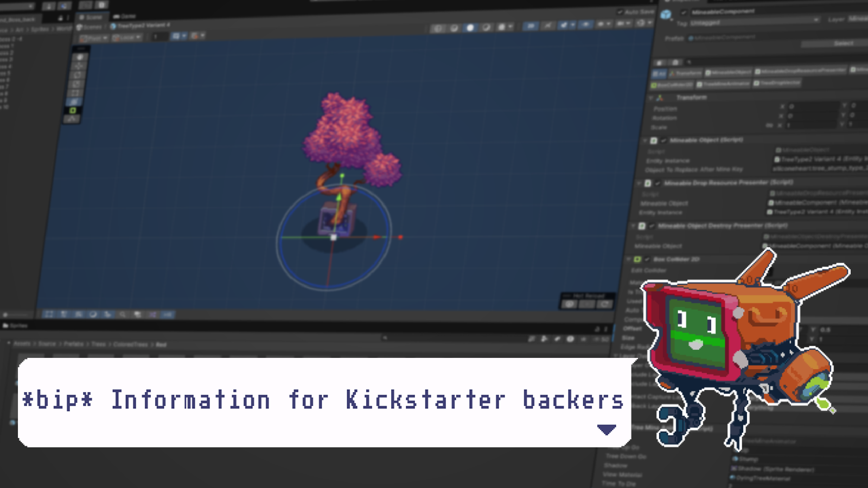Click the Art folder in project breadcrumb
Image resolution: width=868 pixels, height=488 pixels.
19,29
